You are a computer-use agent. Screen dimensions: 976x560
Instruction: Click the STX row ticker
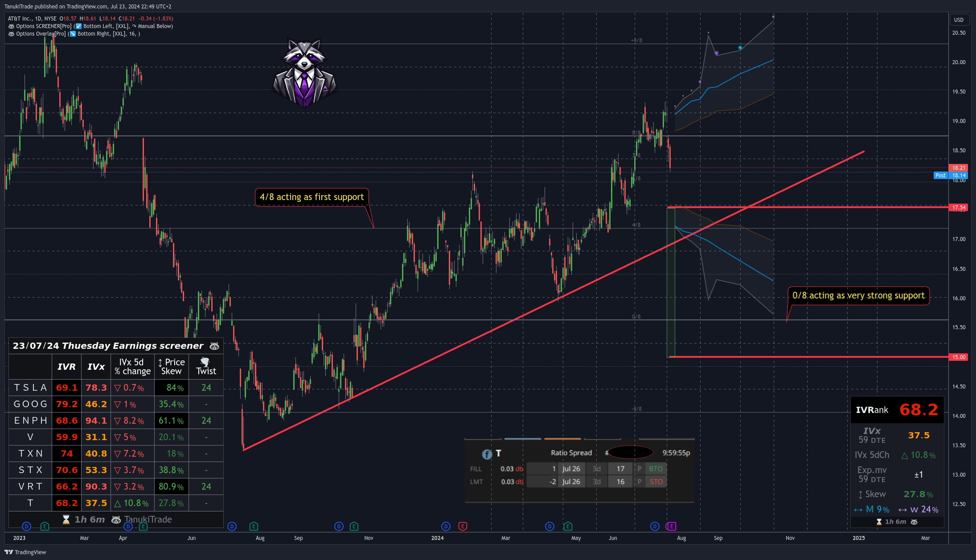[x=30, y=470]
